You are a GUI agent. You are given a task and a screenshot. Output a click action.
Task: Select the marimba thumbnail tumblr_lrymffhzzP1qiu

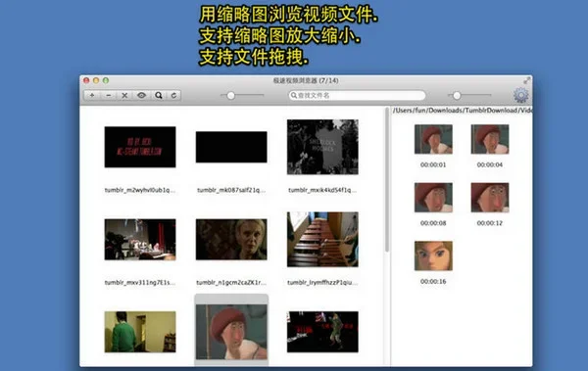point(322,240)
